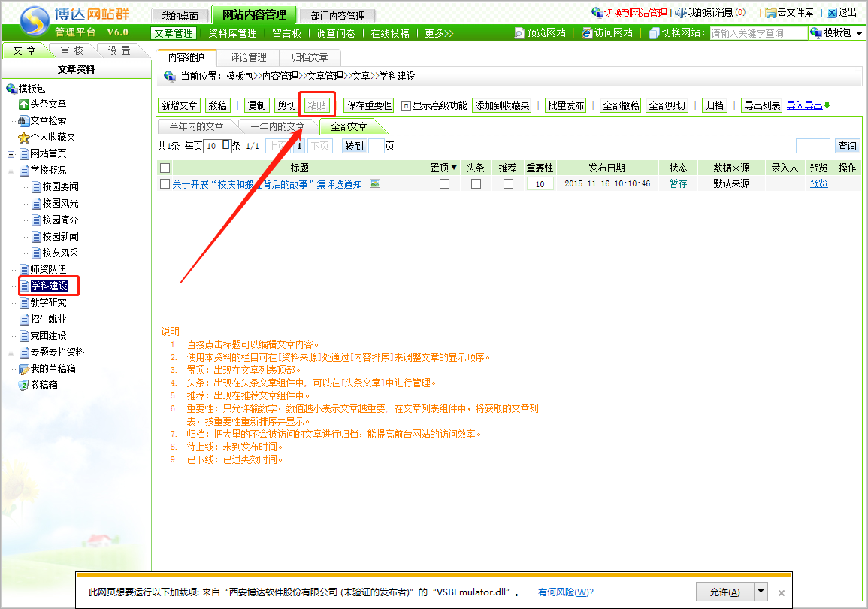This screenshot has width=868, height=609.
Task: Toggle 置顶 checkbox for the article
Action: [444, 183]
